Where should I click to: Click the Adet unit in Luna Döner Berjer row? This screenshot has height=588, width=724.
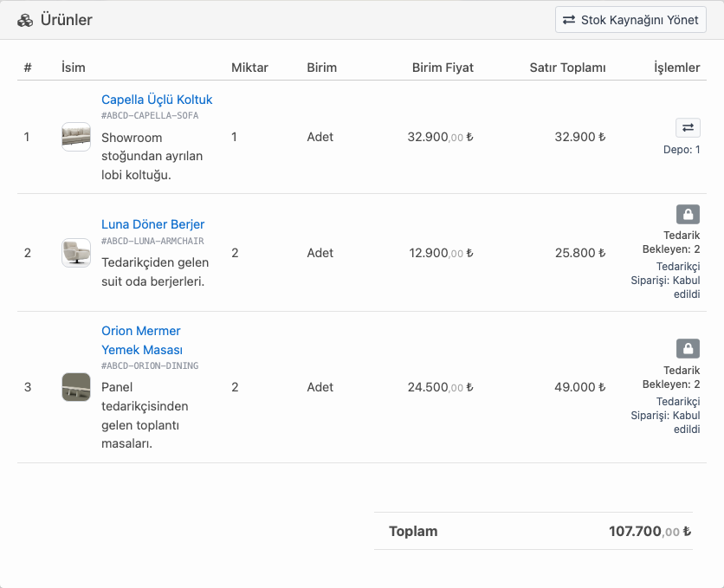pyautogui.click(x=320, y=253)
